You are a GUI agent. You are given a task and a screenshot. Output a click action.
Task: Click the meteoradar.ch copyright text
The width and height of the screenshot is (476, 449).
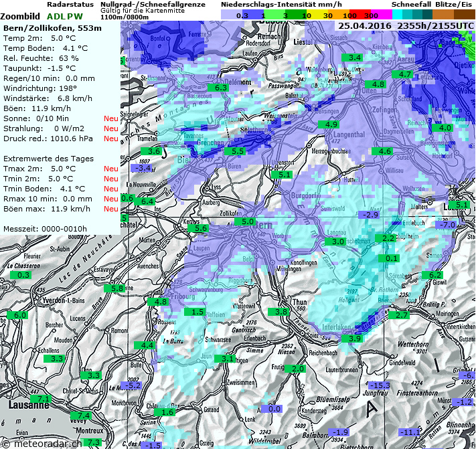pos(42,443)
